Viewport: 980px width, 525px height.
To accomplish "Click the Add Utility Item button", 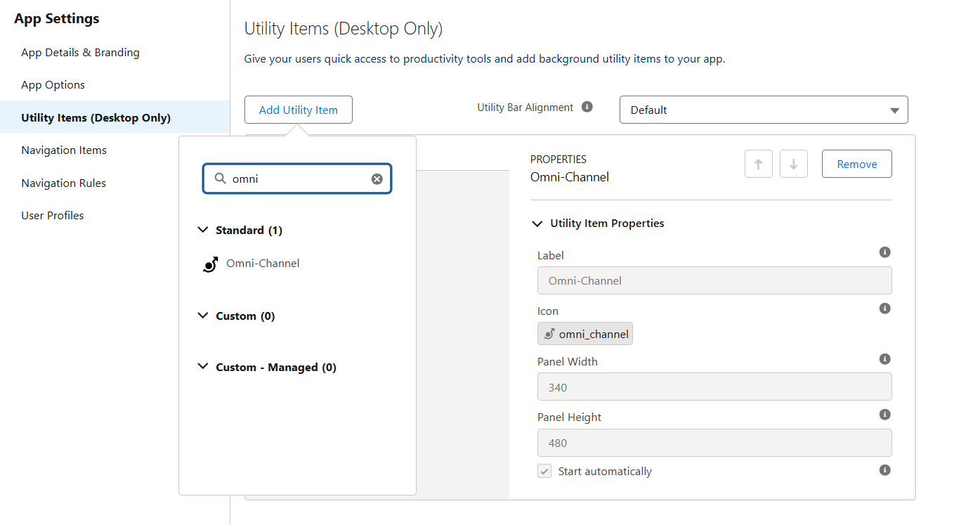I will (x=299, y=110).
